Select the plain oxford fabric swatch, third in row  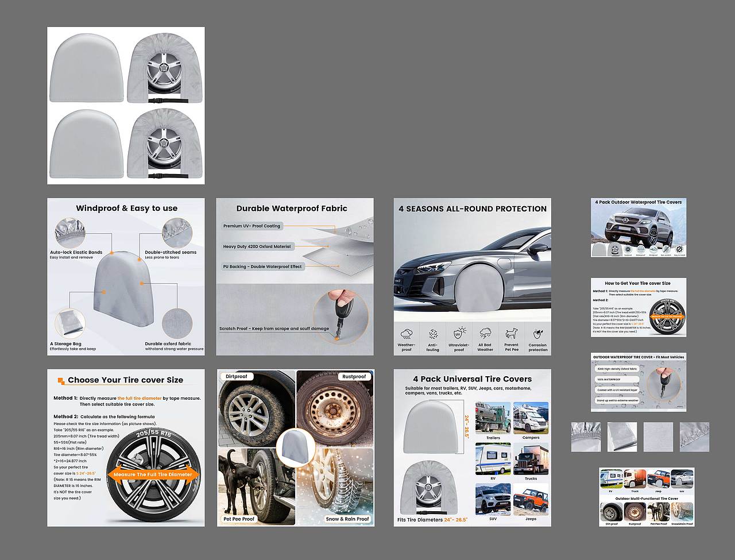click(x=659, y=437)
